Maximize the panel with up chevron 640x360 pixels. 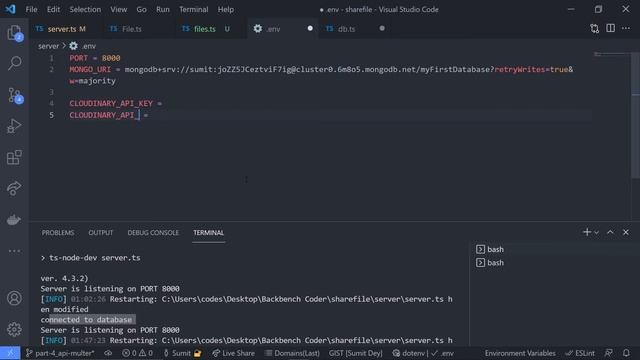[x=610, y=232]
